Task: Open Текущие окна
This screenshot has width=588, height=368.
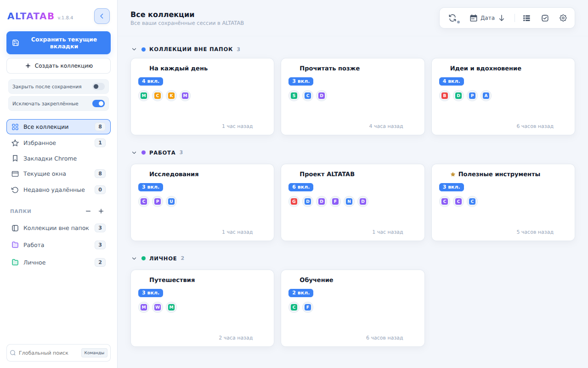Action: 58,174
